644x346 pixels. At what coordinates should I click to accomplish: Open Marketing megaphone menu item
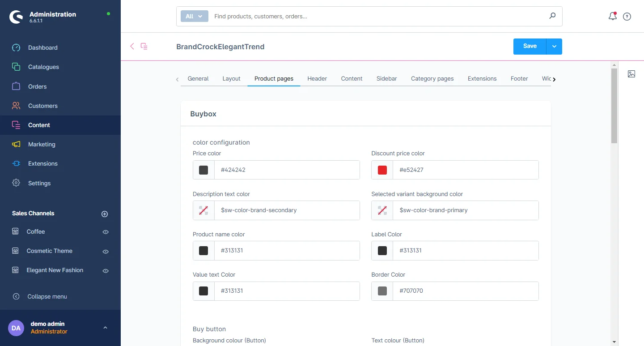click(41, 144)
